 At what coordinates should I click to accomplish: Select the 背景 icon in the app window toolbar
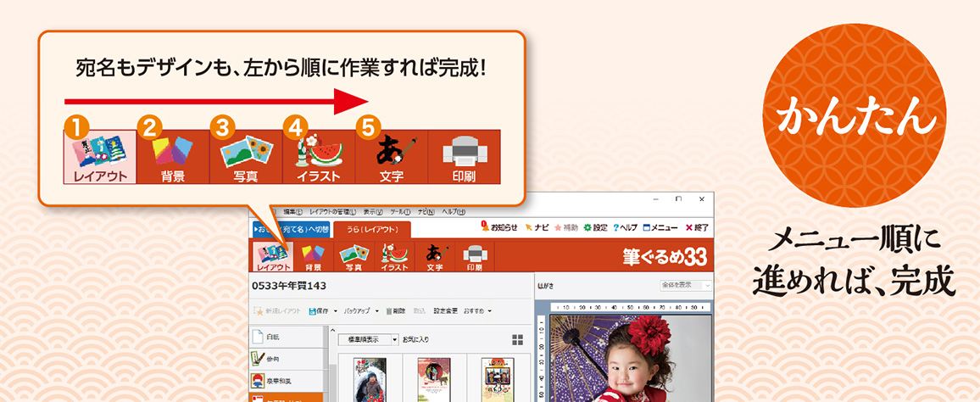coord(314,256)
